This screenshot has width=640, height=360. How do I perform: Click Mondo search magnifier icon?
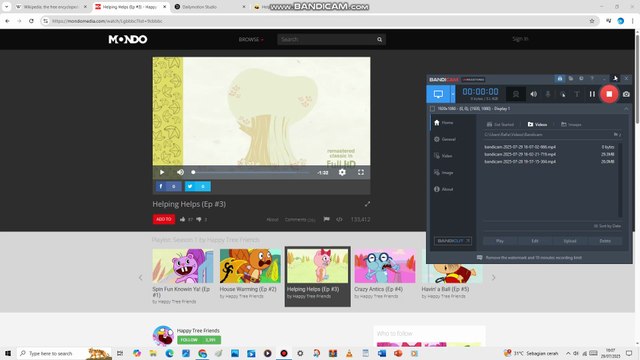click(380, 40)
